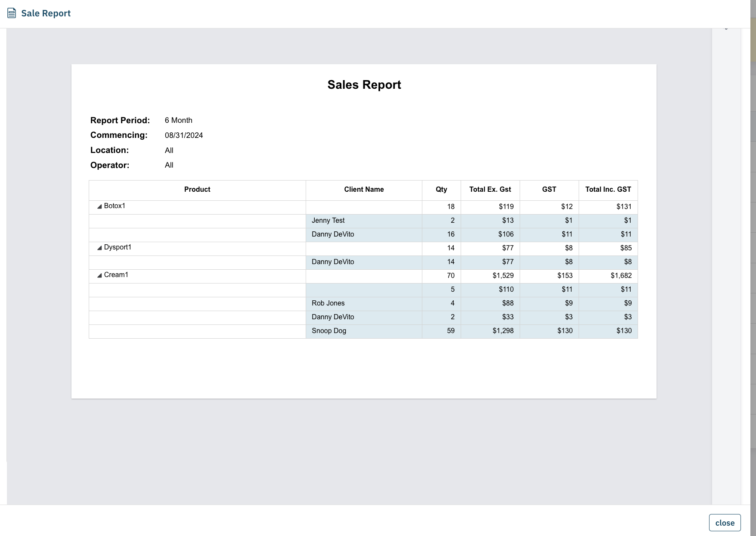Select the Rob Jones client cell
The image size is (756, 536).
328,303
